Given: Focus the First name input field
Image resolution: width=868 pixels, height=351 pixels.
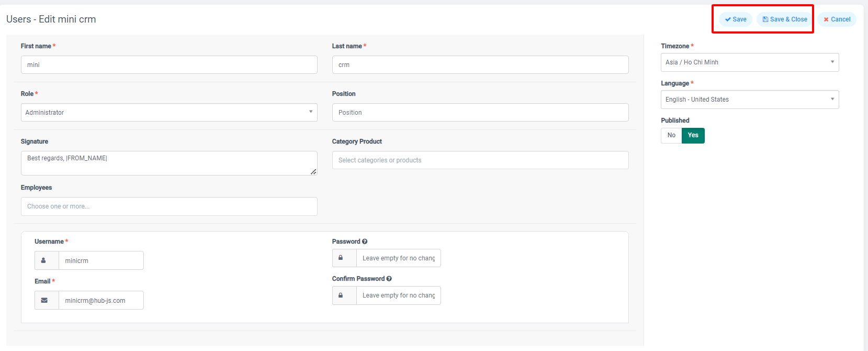Looking at the screenshot, I should pyautogui.click(x=169, y=65).
